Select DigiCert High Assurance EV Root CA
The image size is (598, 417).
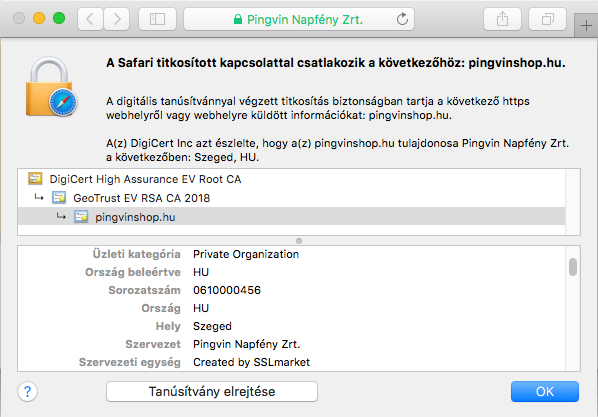291,179
